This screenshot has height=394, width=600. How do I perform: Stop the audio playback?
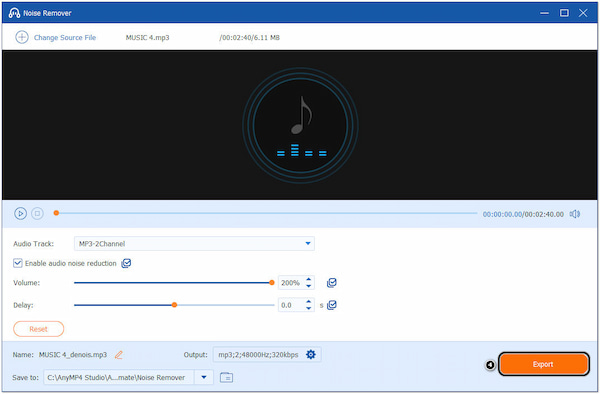point(37,213)
